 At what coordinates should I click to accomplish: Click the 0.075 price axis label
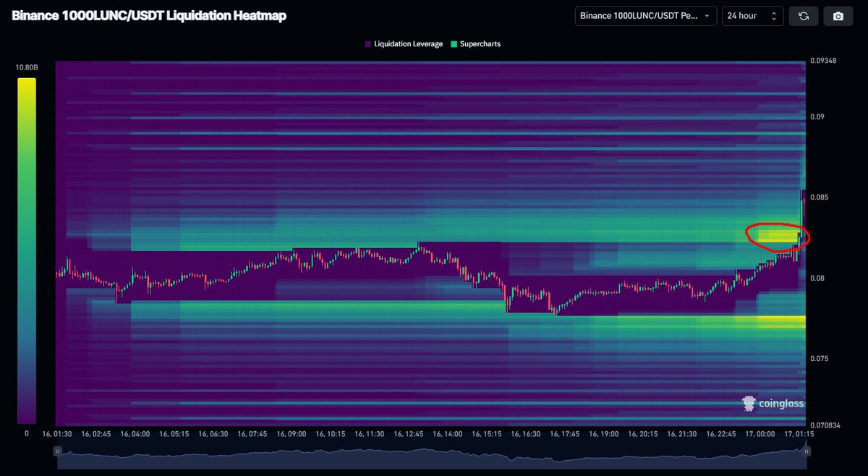click(x=820, y=359)
